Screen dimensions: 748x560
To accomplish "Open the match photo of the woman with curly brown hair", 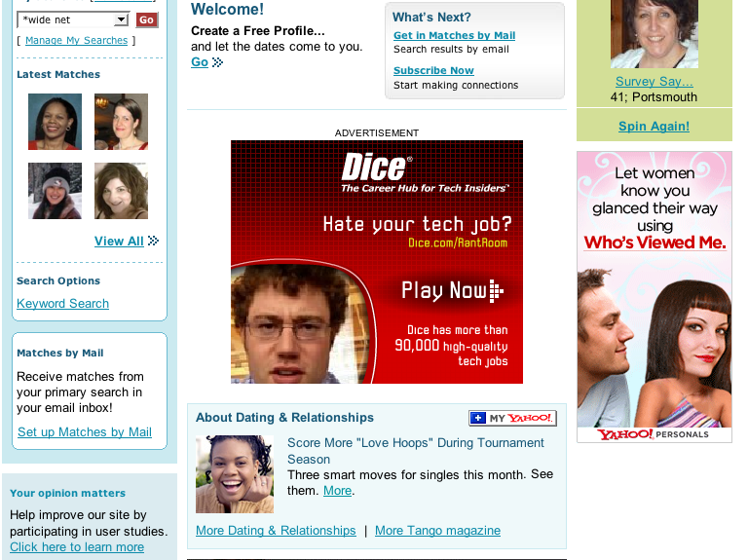I will (121, 191).
